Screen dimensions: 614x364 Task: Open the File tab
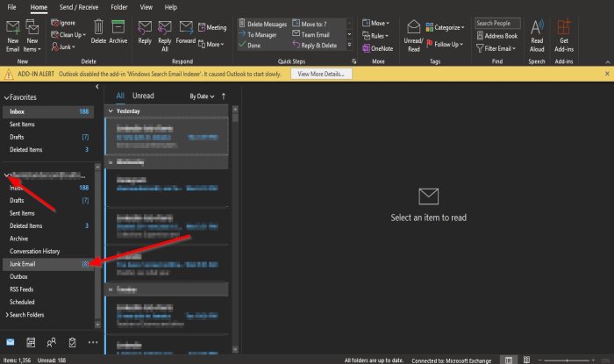point(12,7)
